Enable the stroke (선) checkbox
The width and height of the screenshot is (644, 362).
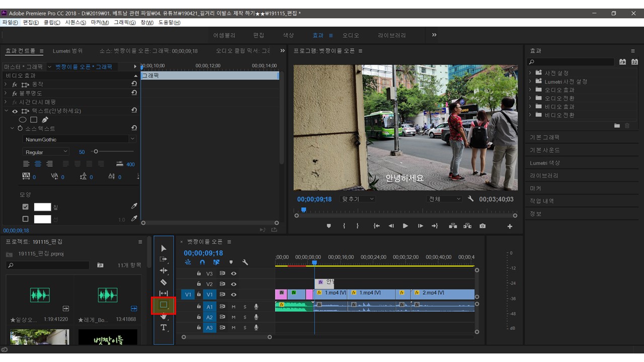(x=26, y=219)
